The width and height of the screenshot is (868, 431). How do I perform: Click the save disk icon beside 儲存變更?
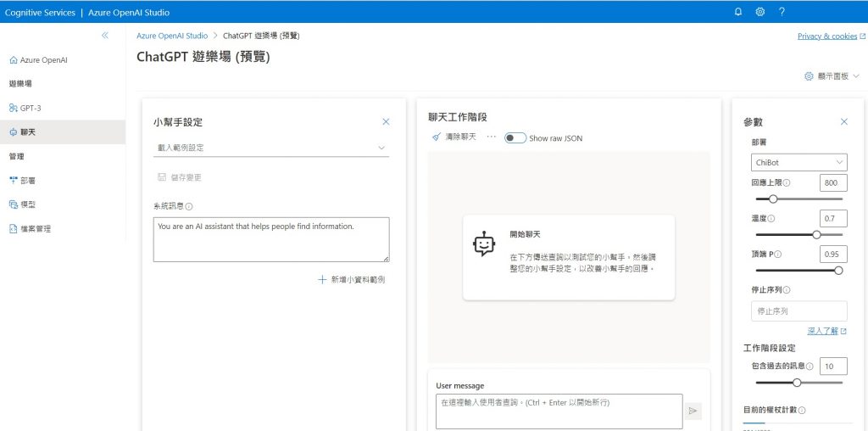click(x=162, y=177)
